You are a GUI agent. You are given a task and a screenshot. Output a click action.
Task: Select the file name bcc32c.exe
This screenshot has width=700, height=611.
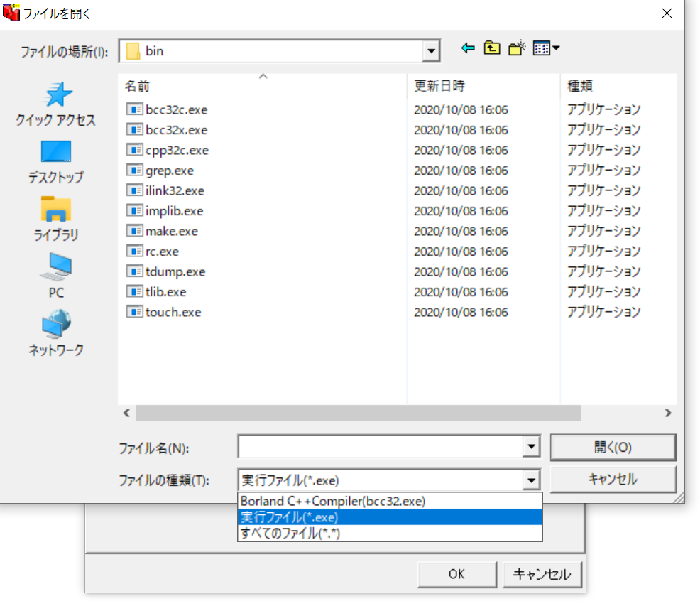tap(176, 110)
